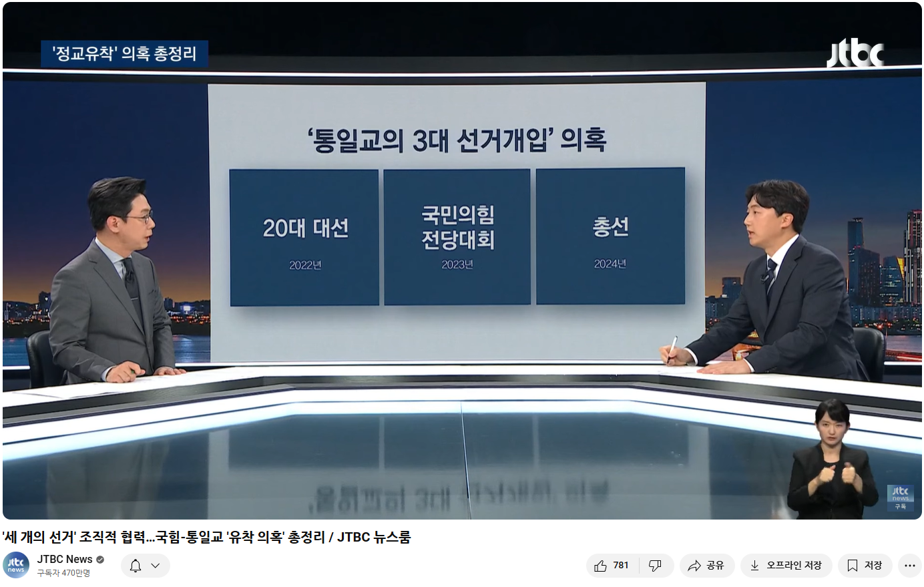
Task: Click the dislike thumbs-down button
Action: click(x=656, y=566)
